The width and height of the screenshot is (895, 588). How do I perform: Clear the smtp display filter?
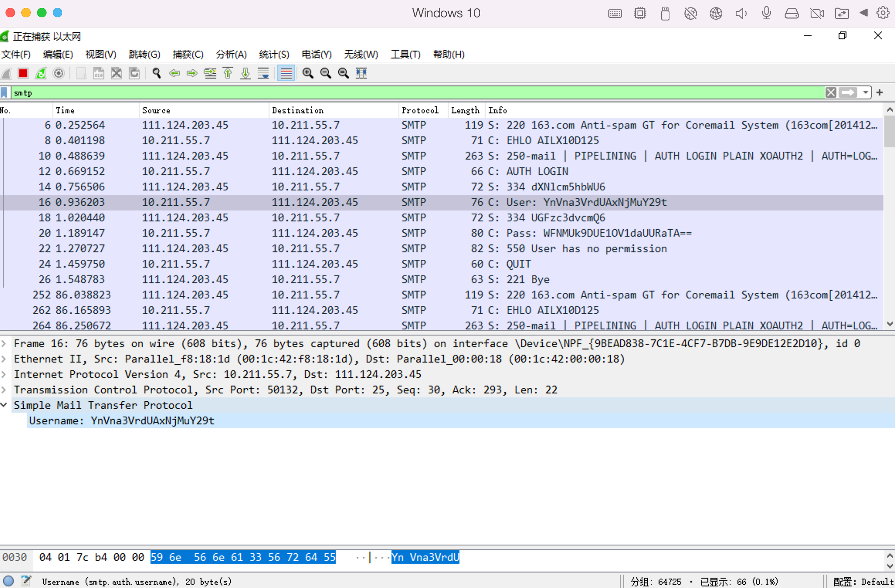tap(831, 93)
